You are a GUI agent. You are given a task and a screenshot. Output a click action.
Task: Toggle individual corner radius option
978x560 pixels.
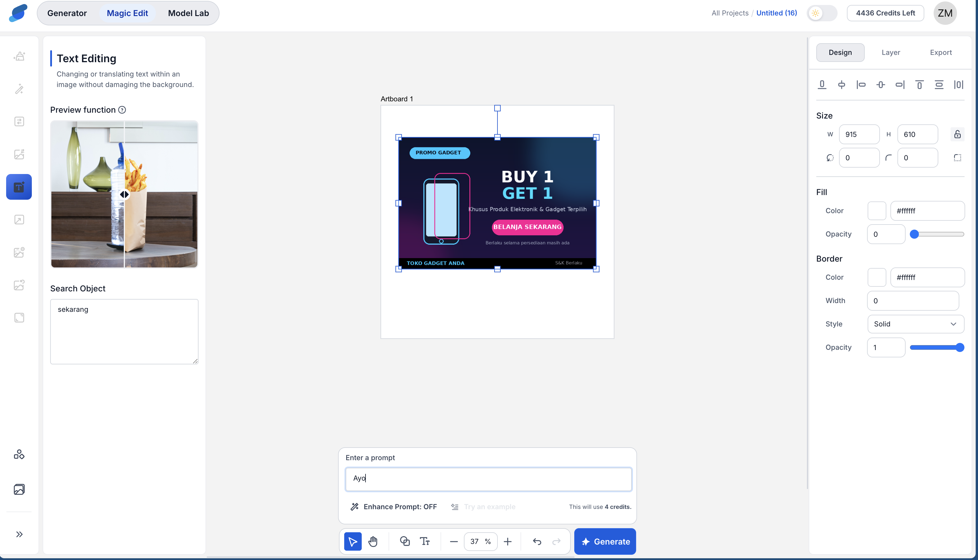[958, 158]
